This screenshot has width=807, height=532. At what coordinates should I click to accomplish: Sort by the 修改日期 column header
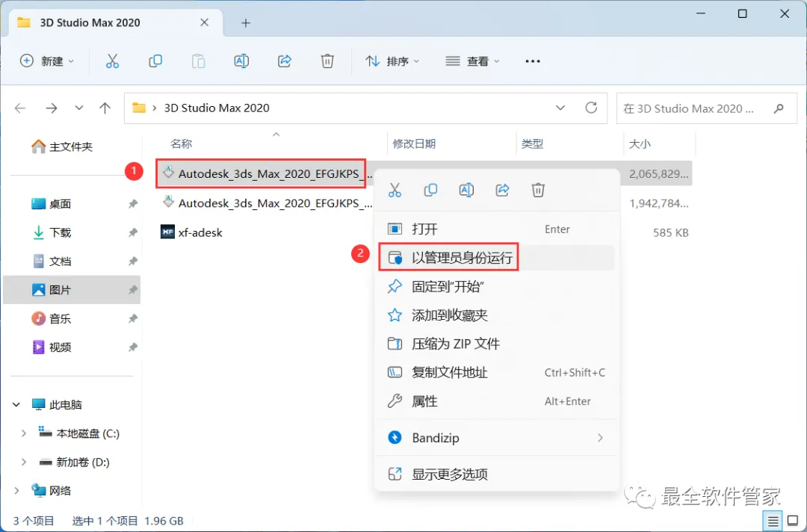pos(414,143)
